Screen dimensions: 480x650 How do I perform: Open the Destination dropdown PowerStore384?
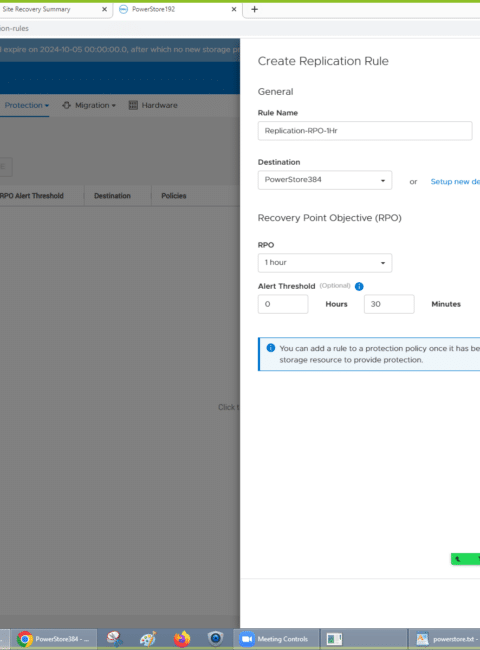325,180
